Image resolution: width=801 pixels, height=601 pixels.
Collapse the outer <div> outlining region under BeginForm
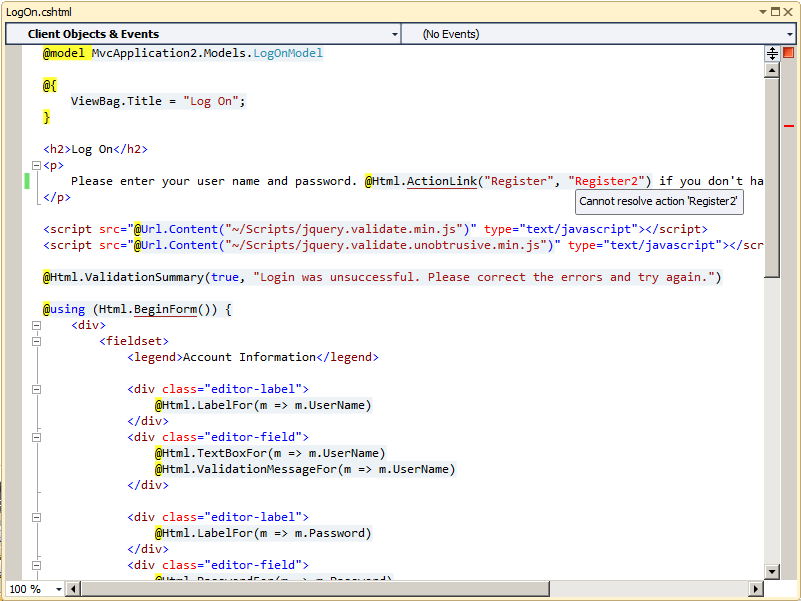[x=36, y=325]
